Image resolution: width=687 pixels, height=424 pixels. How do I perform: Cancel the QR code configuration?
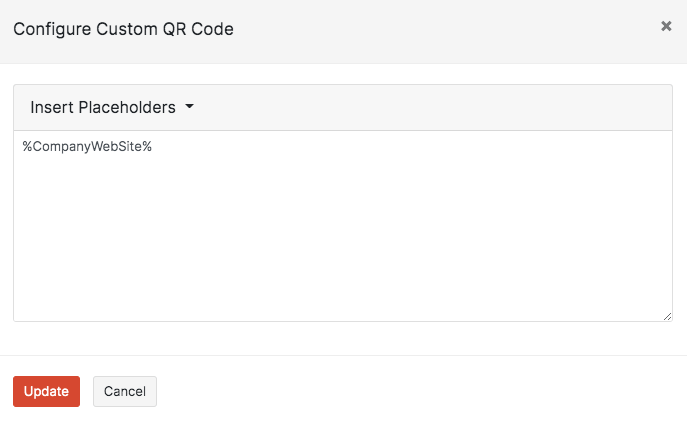point(125,391)
